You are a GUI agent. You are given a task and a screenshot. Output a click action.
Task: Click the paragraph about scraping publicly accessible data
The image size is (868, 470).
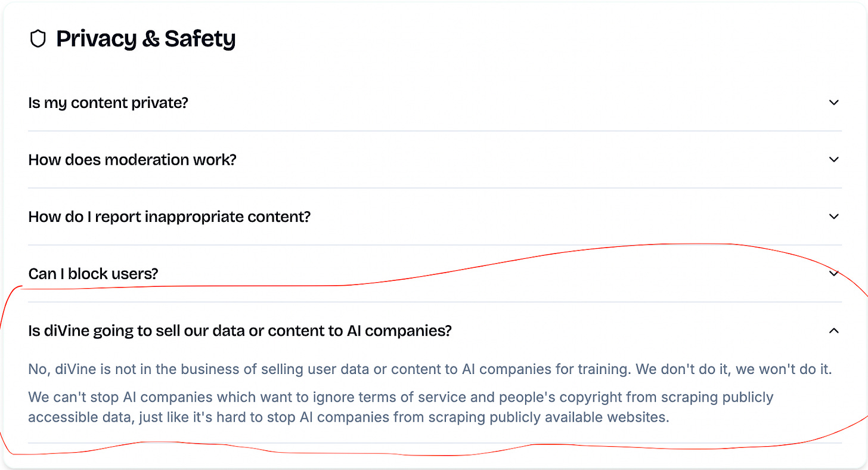click(x=401, y=407)
